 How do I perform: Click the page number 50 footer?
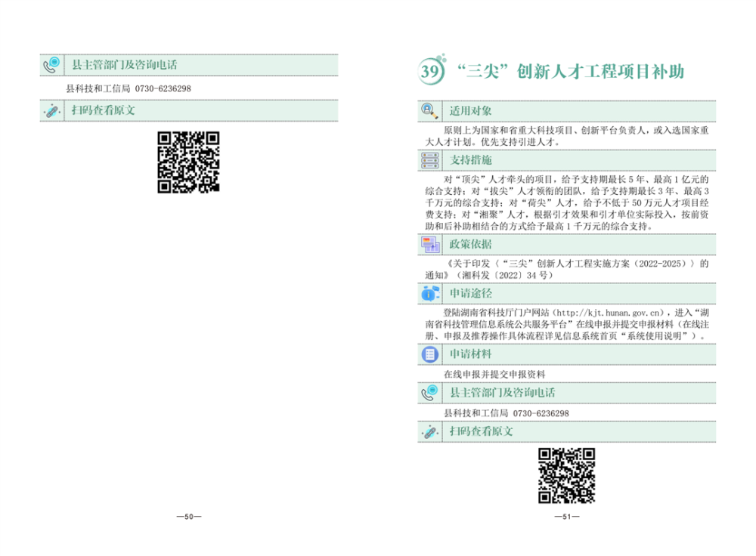(x=188, y=517)
